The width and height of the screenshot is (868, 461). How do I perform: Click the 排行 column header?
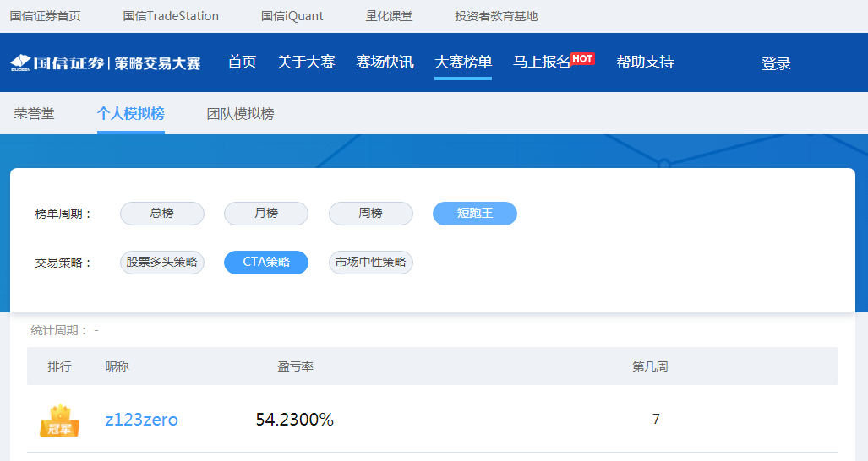[59, 366]
